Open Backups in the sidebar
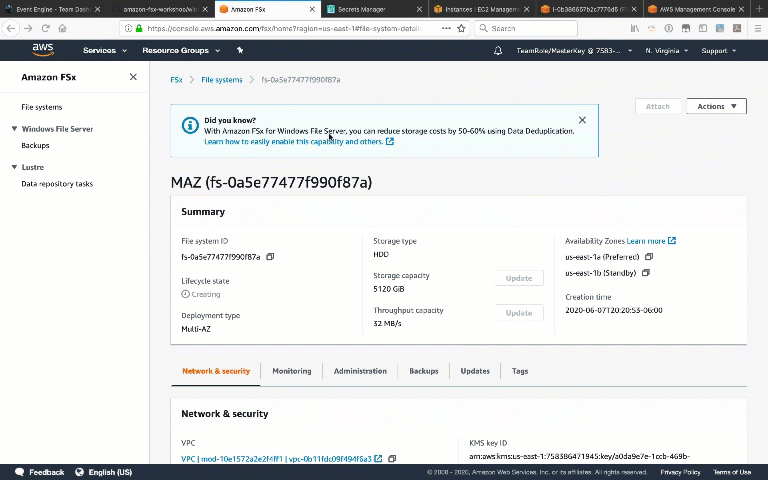The width and height of the screenshot is (768, 480). point(35,145)
